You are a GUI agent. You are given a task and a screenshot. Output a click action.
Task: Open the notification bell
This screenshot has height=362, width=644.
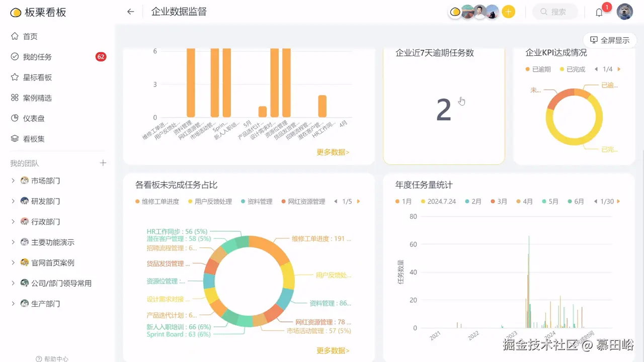click(599, 13)
